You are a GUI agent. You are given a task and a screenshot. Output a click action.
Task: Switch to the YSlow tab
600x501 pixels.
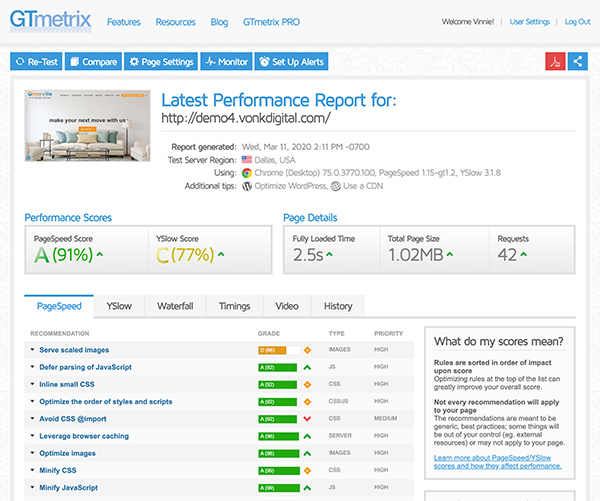pyautogui.click(x=119, y=306)
